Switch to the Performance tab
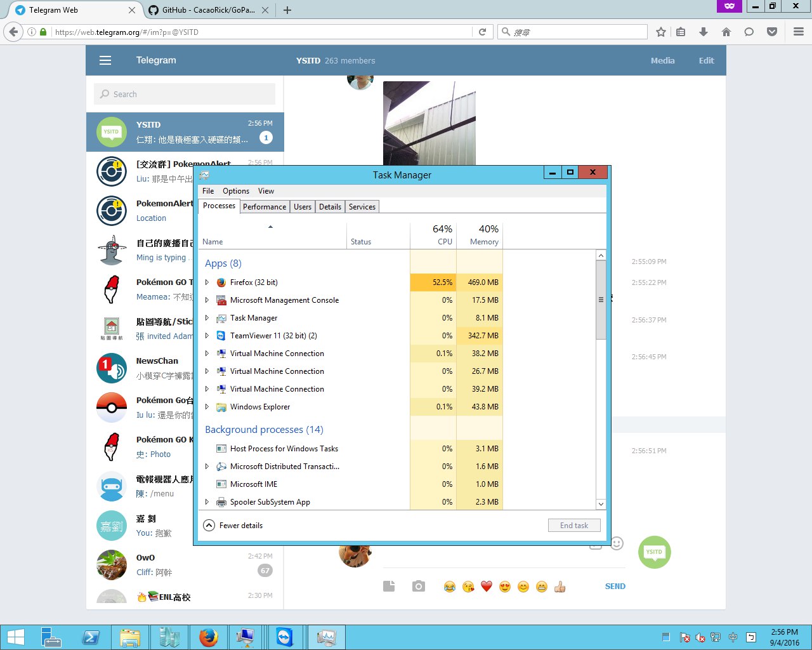The width and height of the screenshot is (812, 650). (265, 207)
